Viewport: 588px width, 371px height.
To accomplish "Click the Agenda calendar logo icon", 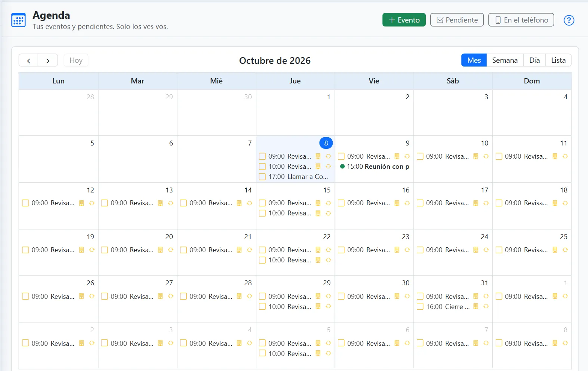I will click(x=18, y=20).
